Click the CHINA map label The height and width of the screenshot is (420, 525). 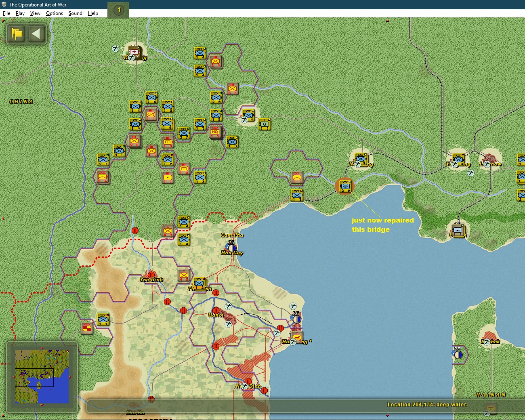pos(21,102)
